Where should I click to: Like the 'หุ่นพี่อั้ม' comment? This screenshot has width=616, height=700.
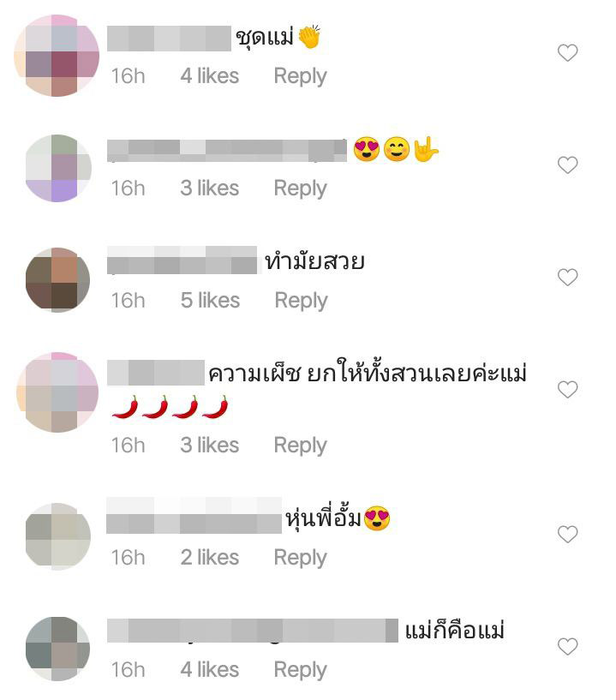567,534
